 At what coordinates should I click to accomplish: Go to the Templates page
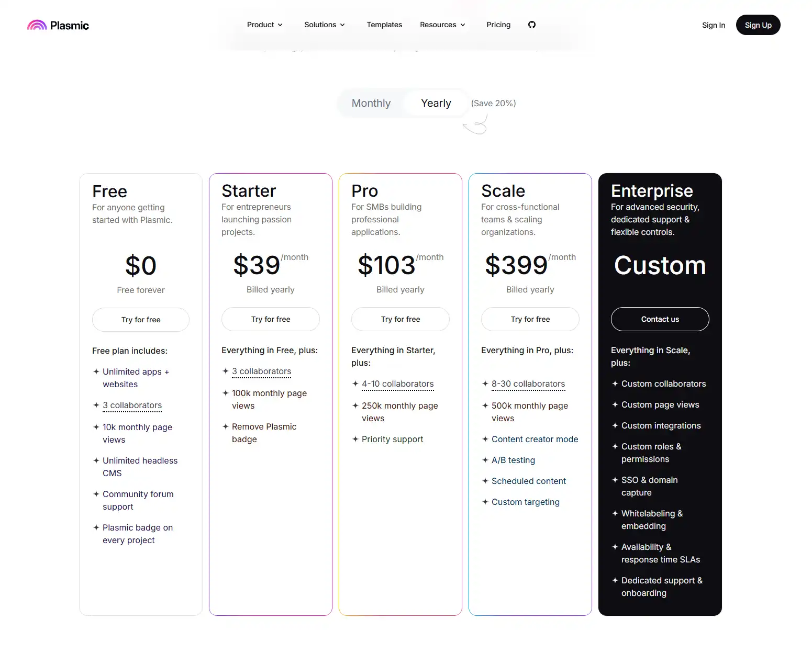point(384,25)
